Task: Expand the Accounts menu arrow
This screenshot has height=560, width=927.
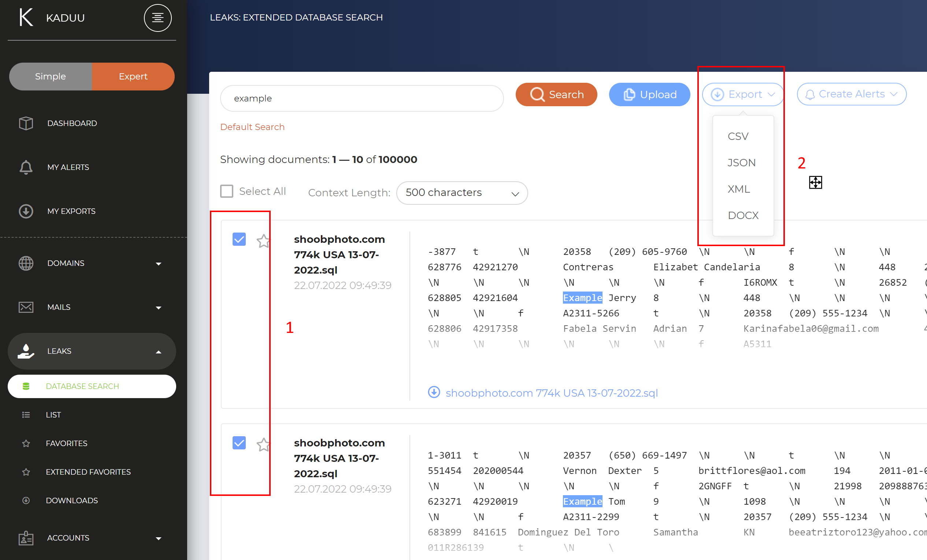Action: click(158, 538)
